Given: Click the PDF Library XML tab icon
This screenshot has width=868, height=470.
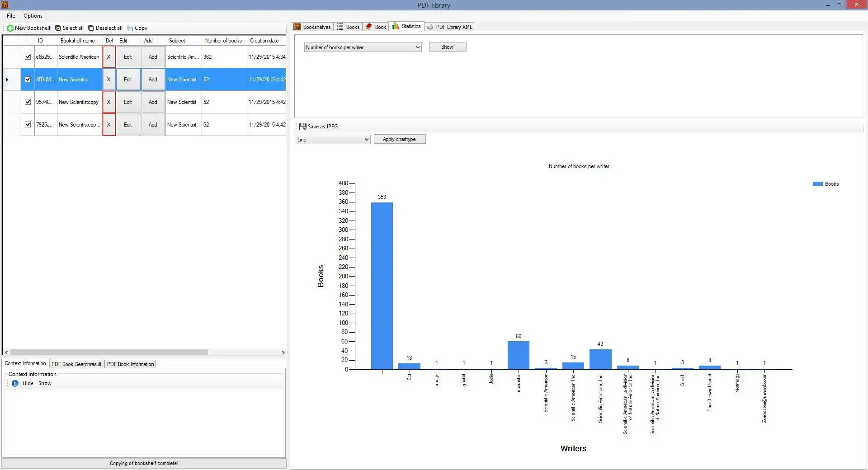Looking at the screenshot, I should point(430,27).
